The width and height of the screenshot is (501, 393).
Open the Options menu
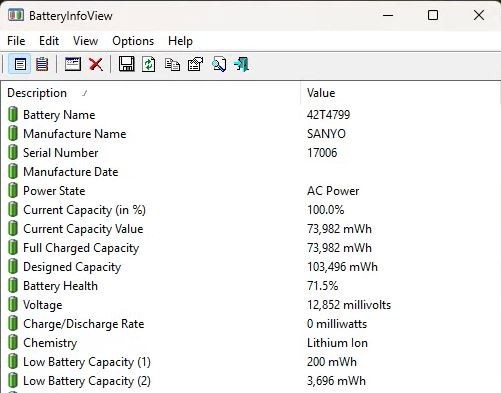point(133,41)
